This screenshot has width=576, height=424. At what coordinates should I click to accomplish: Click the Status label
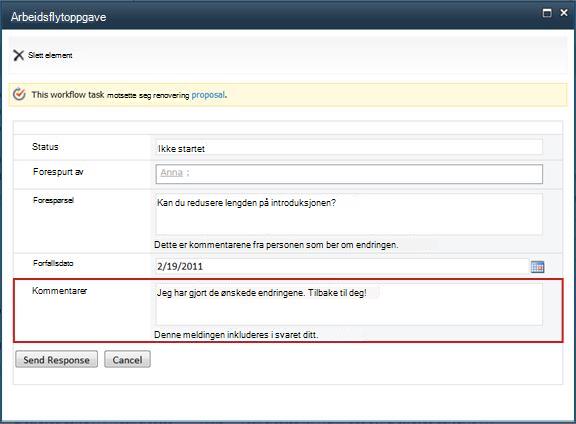(45, 147)
